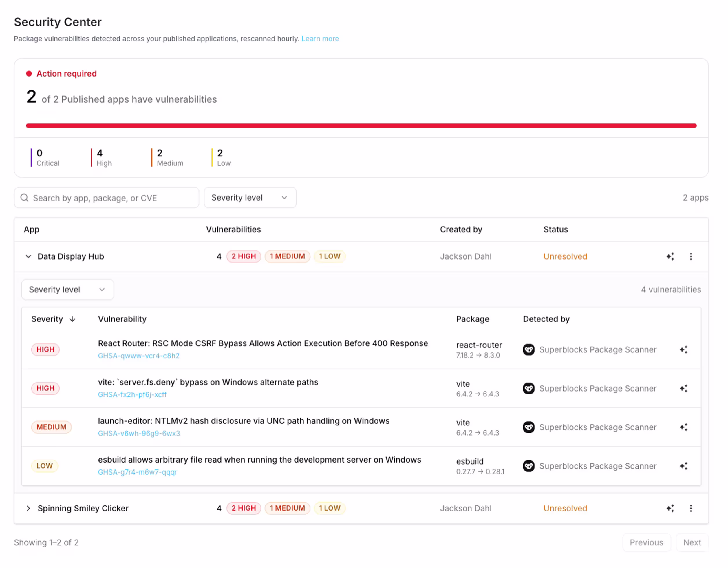
Task: Collapse the Data Display Hub row
Action: (28, 256)
